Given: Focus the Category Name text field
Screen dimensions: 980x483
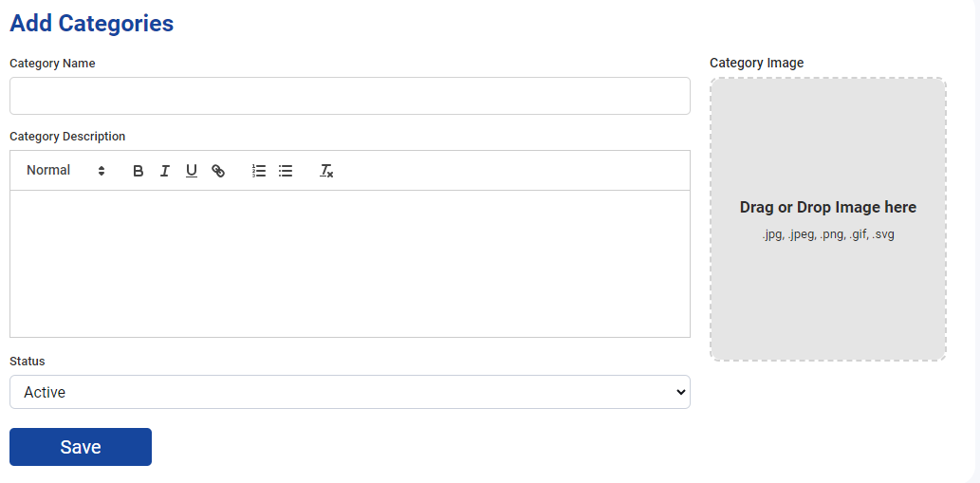Looking at the screenshot, I should [x=350, y=96].
